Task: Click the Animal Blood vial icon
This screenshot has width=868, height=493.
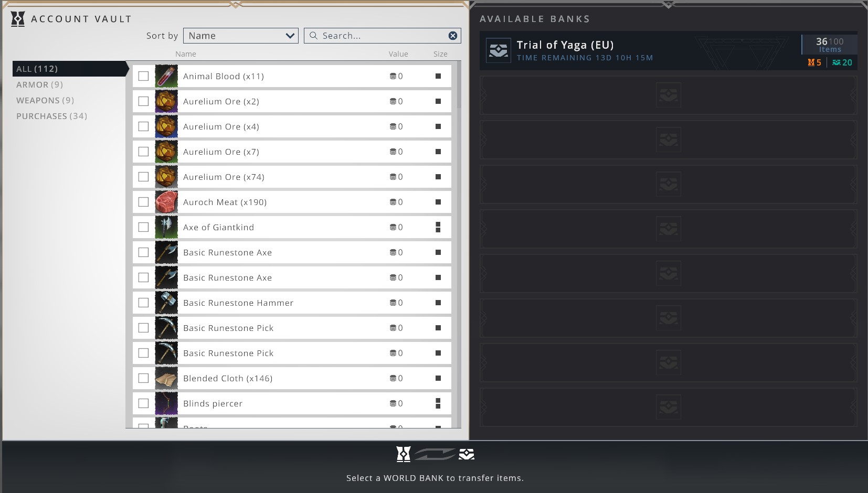Action: coord(166,76)
